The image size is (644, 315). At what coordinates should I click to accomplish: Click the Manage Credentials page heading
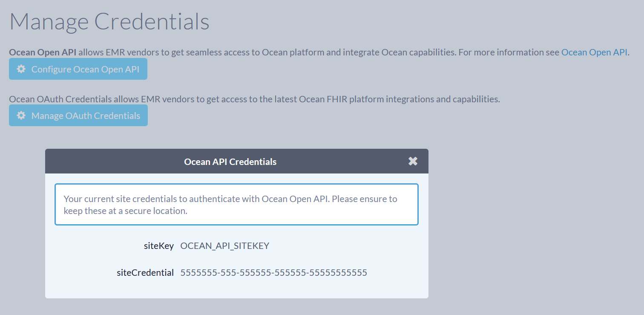point(109,21)
